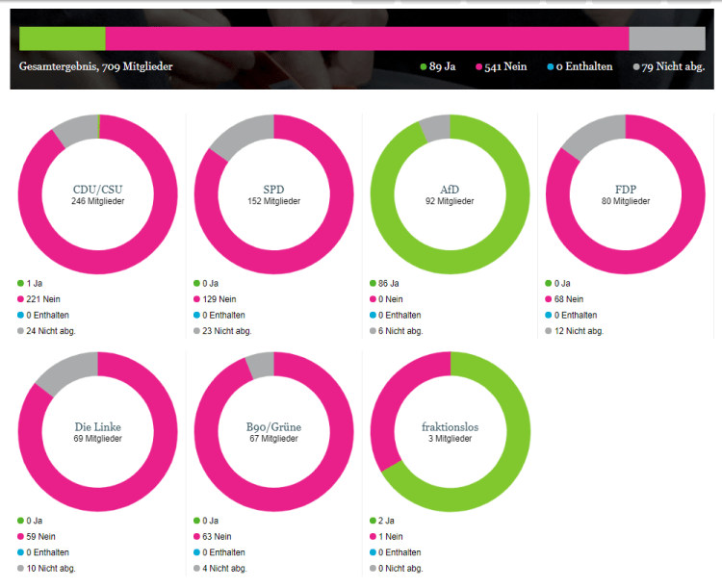Click the gray dot beside SPD's 23 Nicht abg.
Image resolution: width=722 pixels, height=588 pixels.
point(197,330)
